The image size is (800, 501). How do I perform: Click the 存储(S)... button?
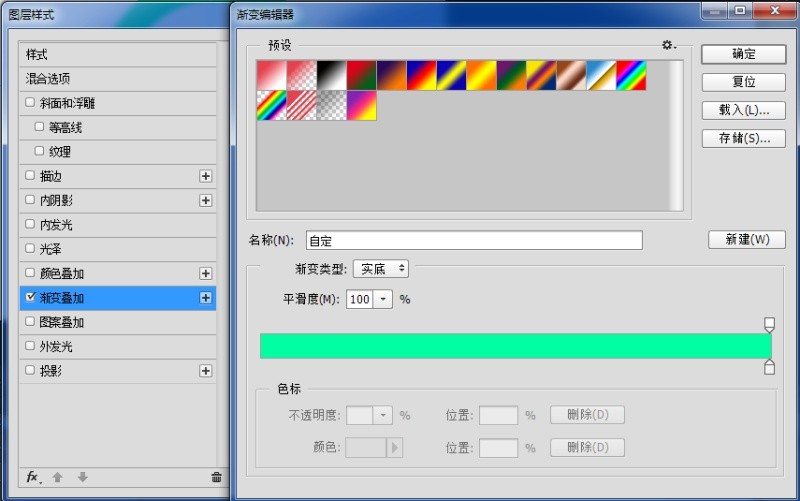coord(743,138)
